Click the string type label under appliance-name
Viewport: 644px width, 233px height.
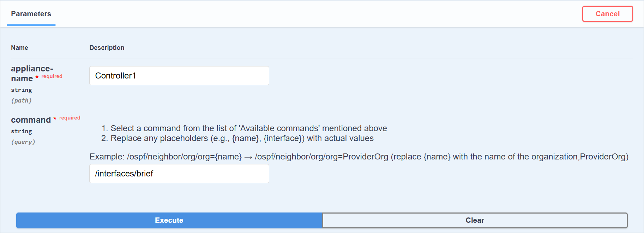[x=21, y=90]
